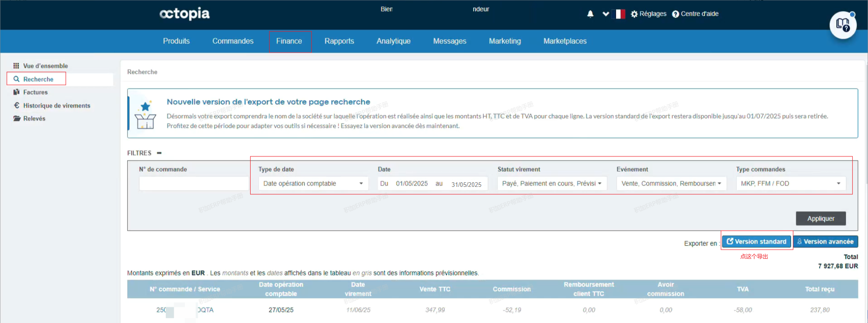The width and height of the screenshot is (868, 323).
Task: Switch to the Finance tab
Action: [x=289, y=41]
